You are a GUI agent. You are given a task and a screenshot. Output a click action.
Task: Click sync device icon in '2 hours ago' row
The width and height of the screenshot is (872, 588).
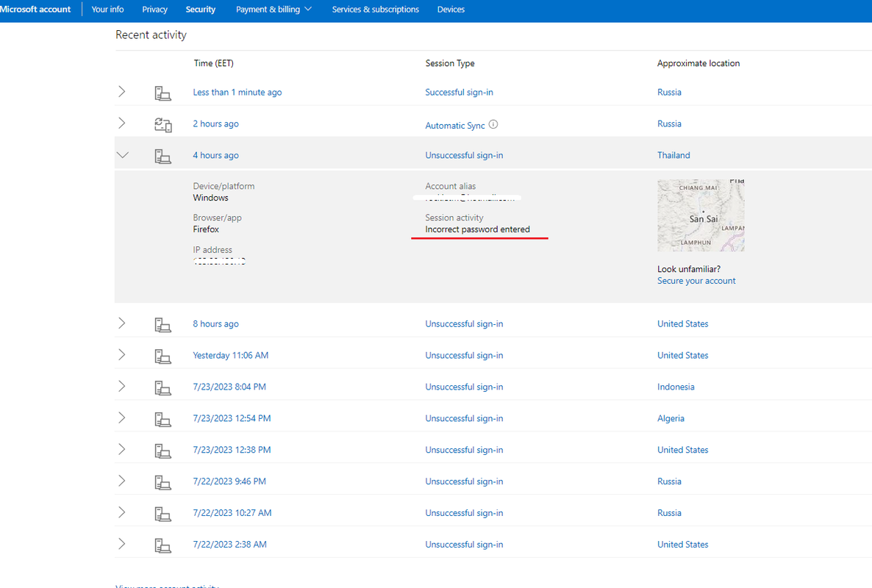162,124
